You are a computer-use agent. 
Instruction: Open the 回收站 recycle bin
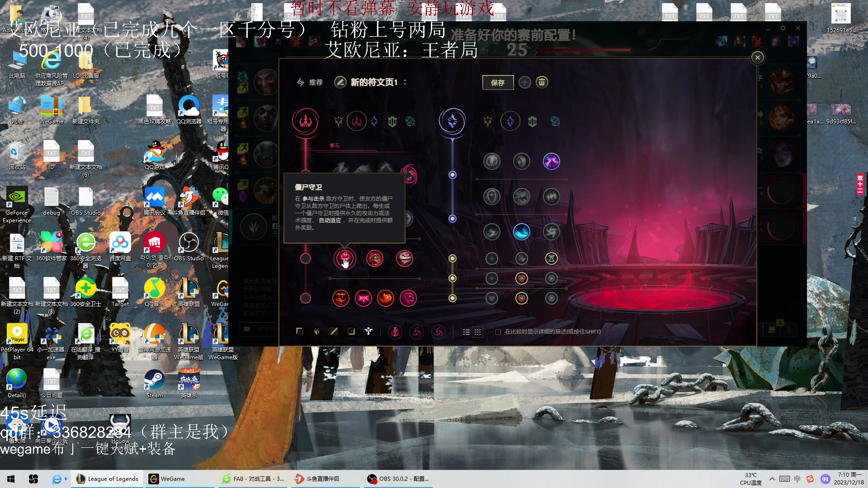click(17, 155)
